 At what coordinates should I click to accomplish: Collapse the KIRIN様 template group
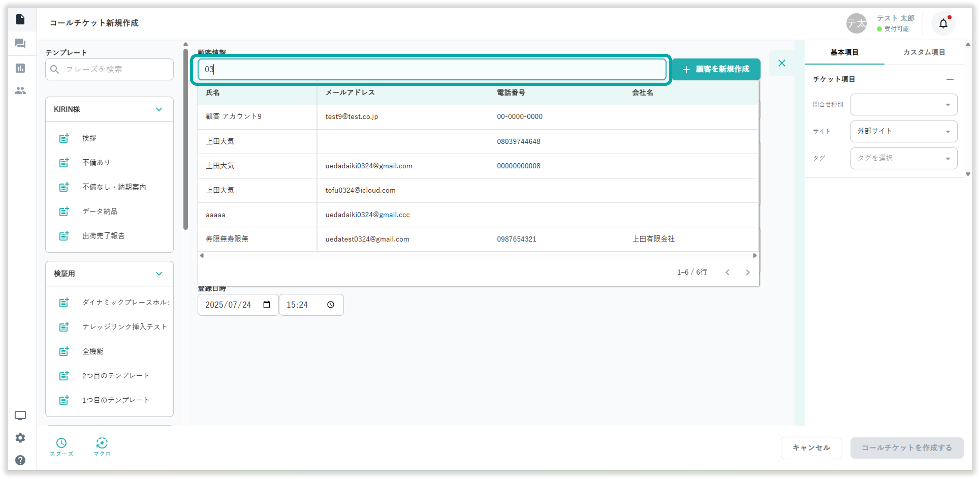click(159, 109)
